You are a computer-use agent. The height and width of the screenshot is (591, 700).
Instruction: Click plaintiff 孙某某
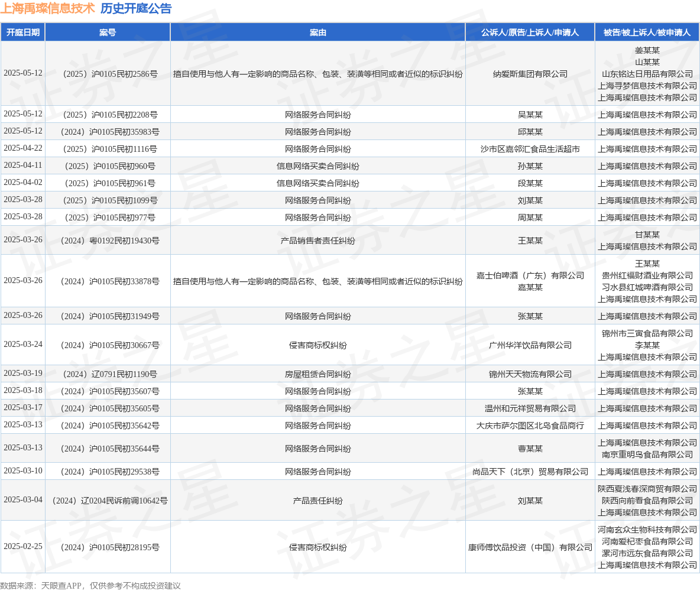pyautogui.click(x=530, y=166)
